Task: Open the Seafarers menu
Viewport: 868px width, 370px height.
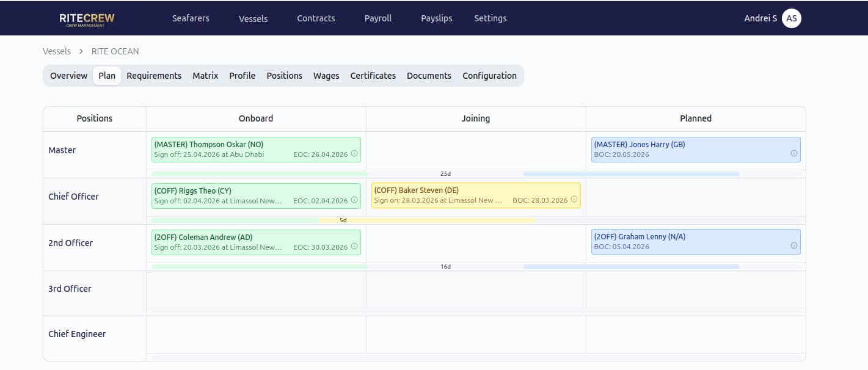Action: (x=191, y=18)
